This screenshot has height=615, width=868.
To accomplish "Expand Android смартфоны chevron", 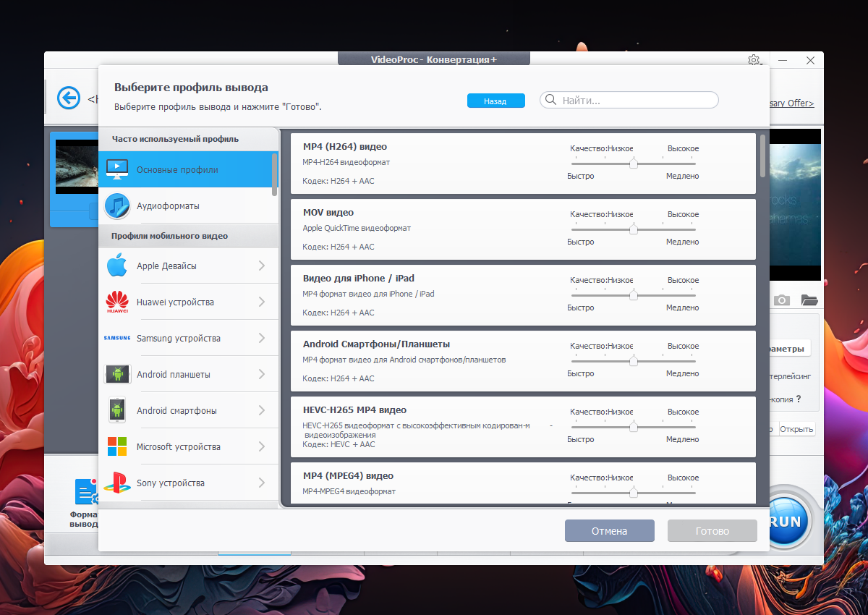I will 262,410.
